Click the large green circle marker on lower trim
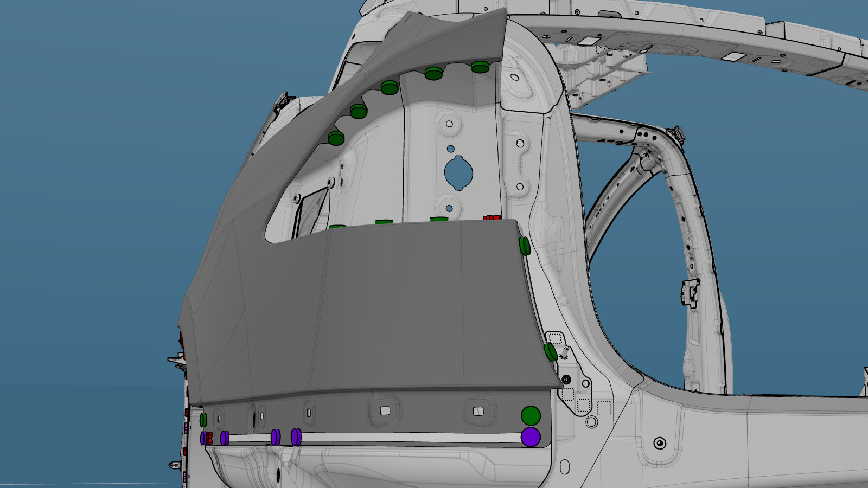This screenshot has width=868, height=488. (x=531, y=416)
